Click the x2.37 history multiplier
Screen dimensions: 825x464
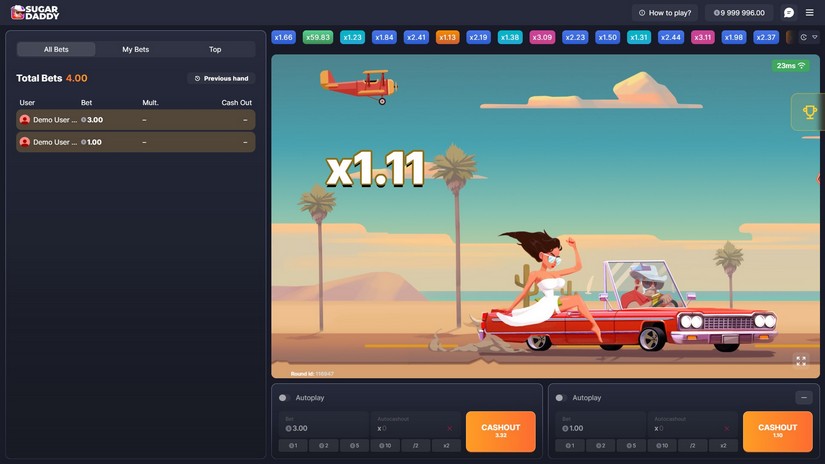766,37
